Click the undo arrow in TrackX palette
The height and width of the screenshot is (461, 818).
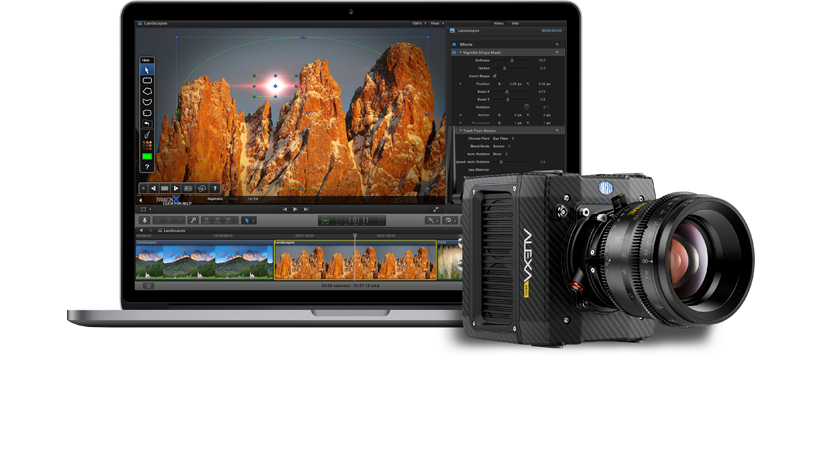(147, 124)
